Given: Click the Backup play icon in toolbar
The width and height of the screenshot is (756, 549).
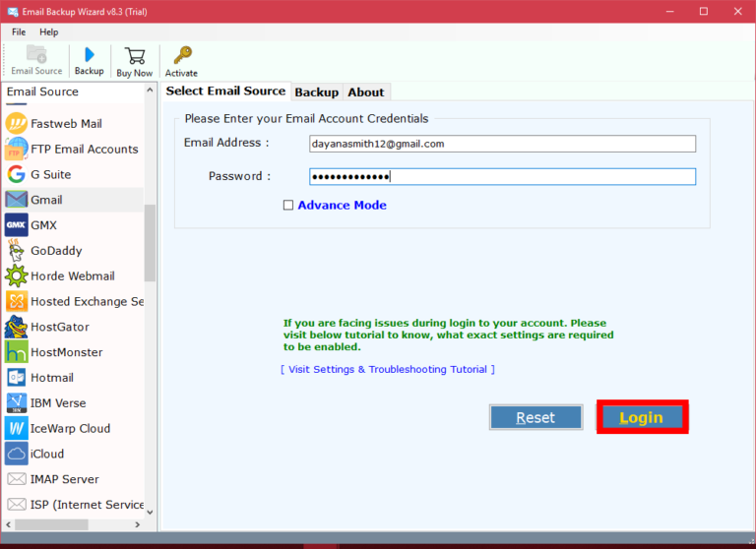Looking at the screenshot, I should pyautogui.click(x=90, y=54).
